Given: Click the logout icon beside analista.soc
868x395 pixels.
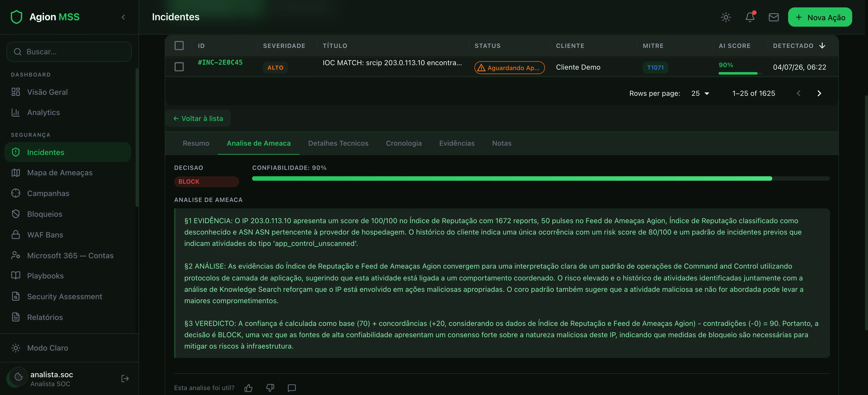Looking at the screenshot, I should coord(125,378).
